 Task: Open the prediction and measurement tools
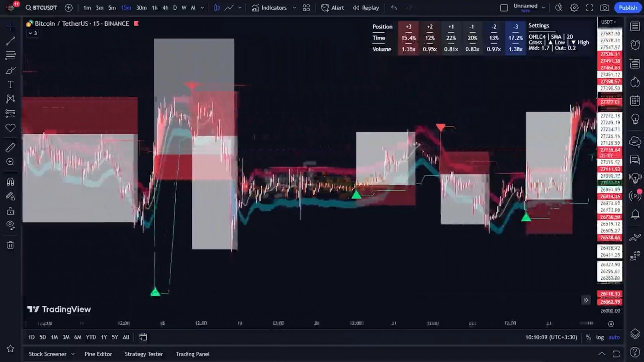(x=10, y=113)
